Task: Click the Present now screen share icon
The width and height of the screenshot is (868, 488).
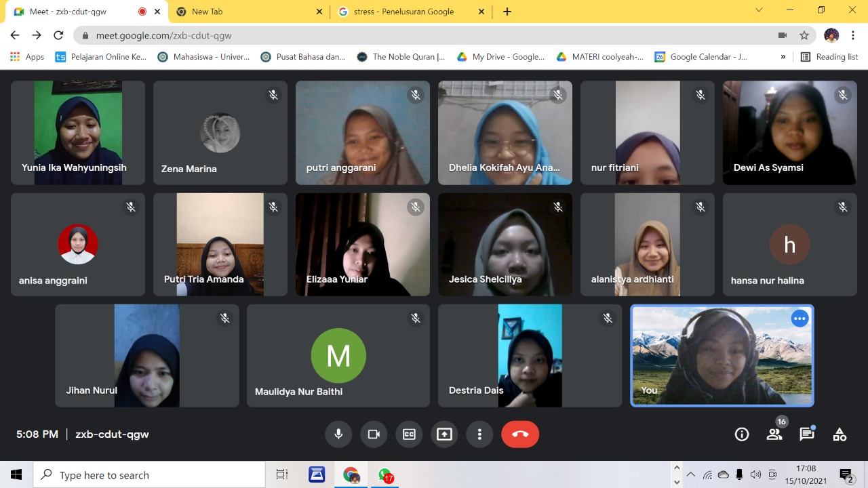Action: pos(444,434)
